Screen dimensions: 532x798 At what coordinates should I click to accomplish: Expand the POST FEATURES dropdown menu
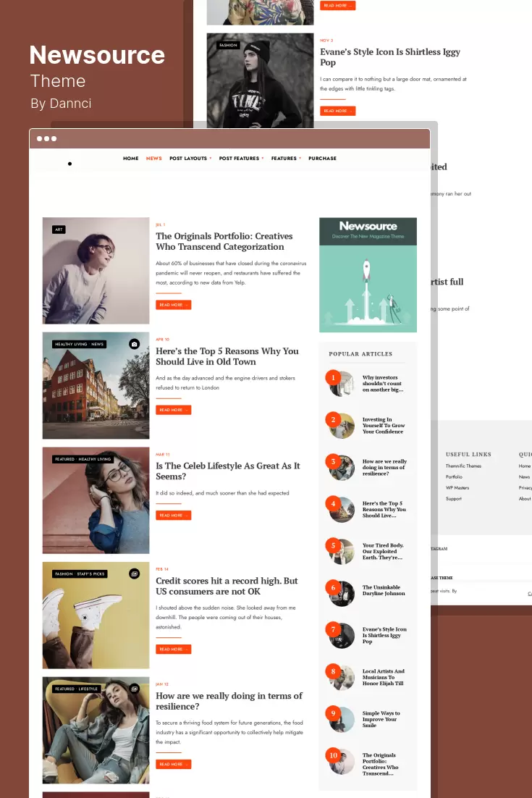click(241, 159)
